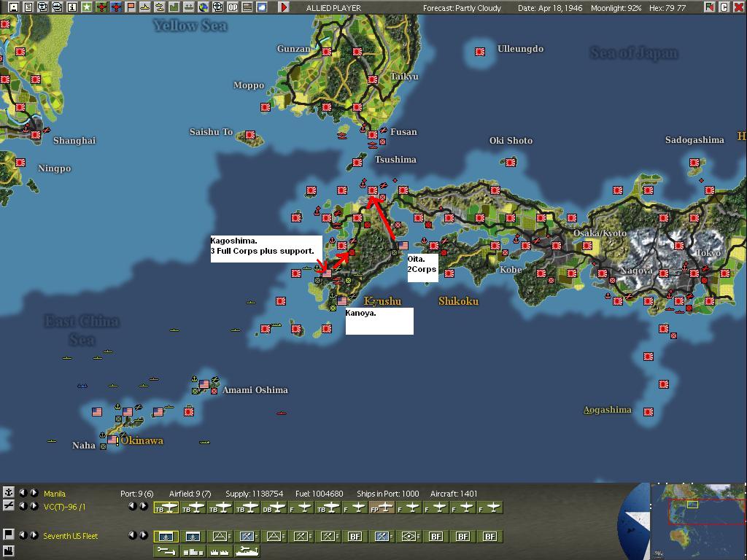Click the VC(T)-96 /1 unit name

(64, 507)
